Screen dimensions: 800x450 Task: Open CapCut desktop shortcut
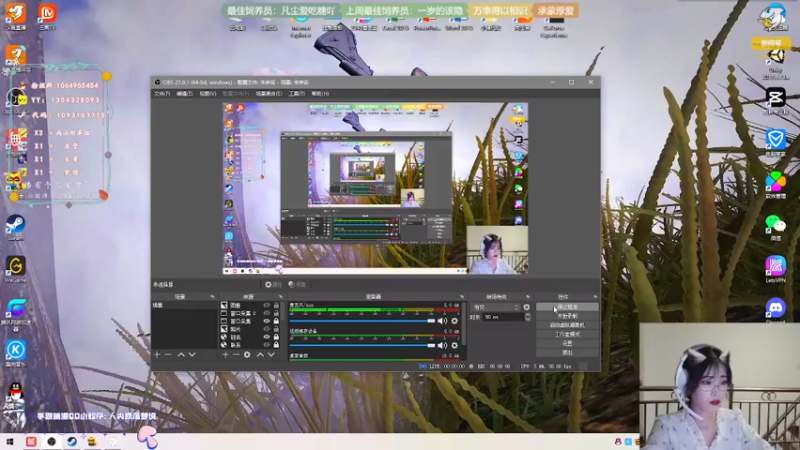coord(776,100)
